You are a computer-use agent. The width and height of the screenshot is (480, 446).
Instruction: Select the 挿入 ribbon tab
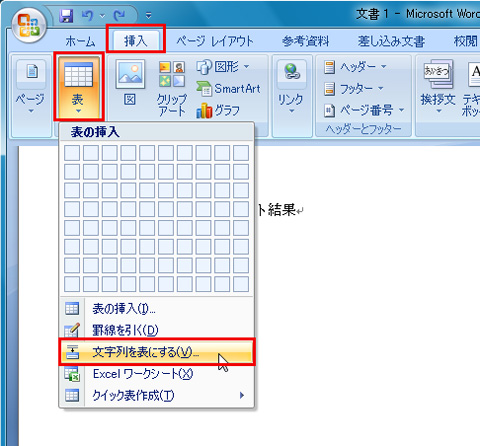136,41
